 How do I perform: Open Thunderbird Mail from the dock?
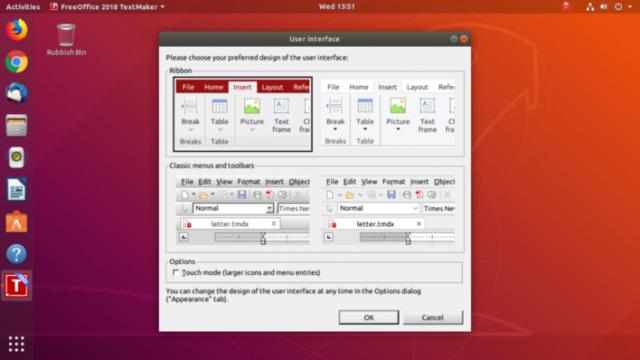(16, 93)
